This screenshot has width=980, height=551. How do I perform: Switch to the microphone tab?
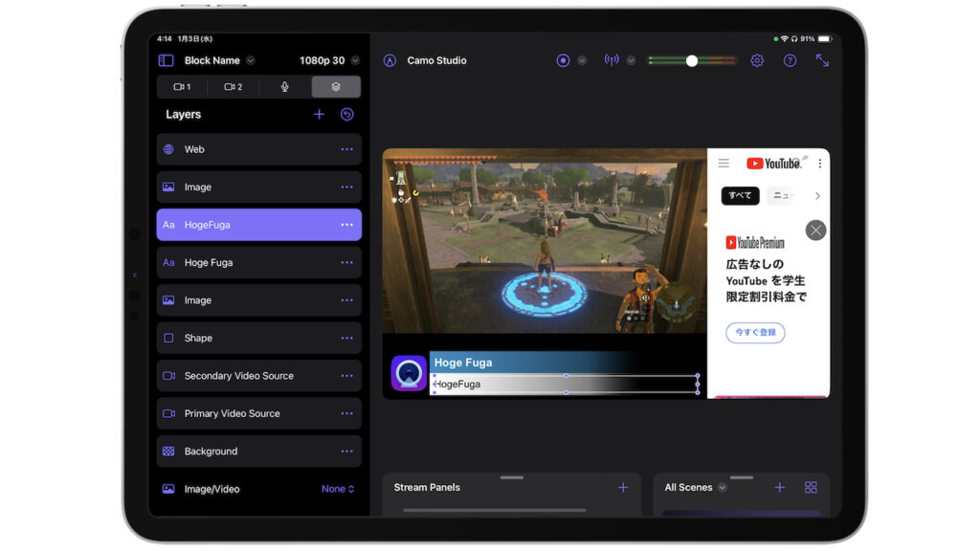(x=284, y=87)
